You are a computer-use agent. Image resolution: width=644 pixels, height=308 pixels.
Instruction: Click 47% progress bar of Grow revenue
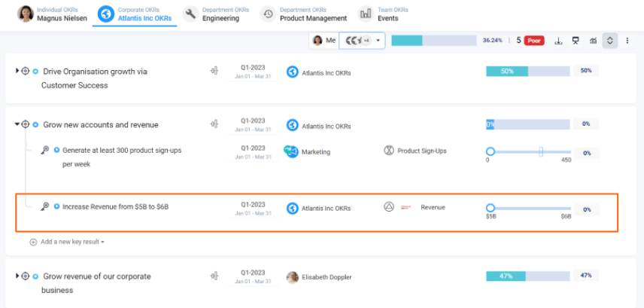click(x=528, y=276)
